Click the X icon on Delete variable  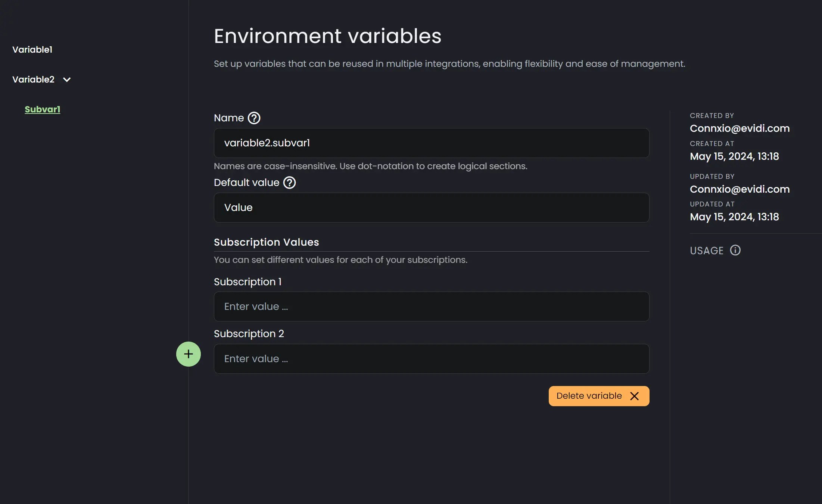pyautogui.click(x=634, y=396)
